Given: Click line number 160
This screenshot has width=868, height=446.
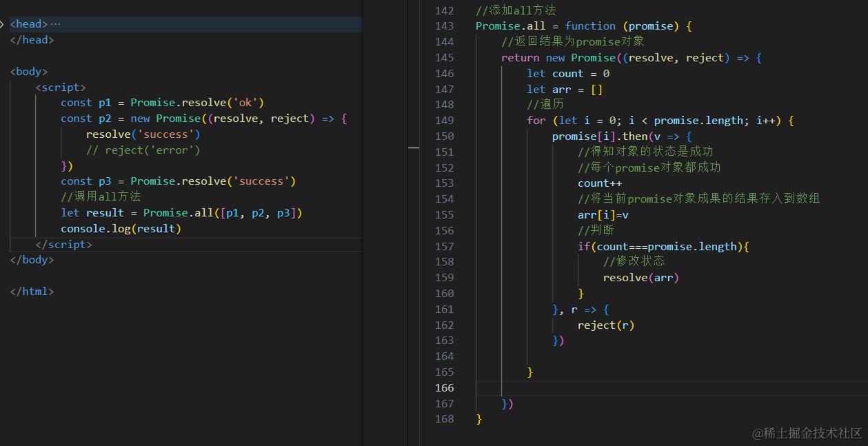Looking at the screenshot, I should [445, 294].
